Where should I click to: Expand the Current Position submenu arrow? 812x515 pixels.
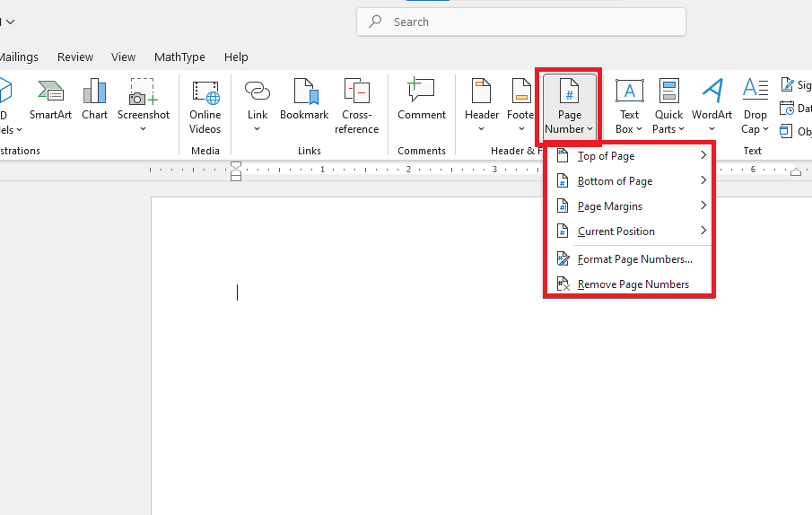point(703,231)
